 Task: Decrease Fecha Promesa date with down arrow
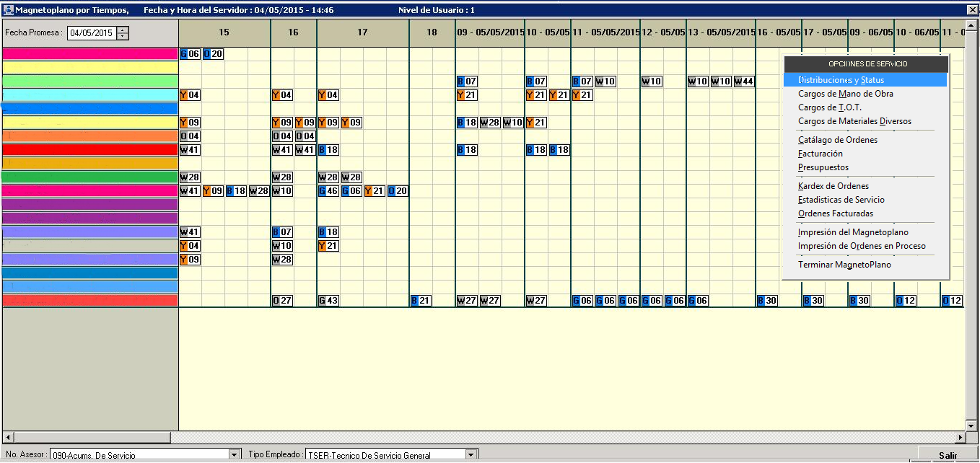click(x=123, y=36)
